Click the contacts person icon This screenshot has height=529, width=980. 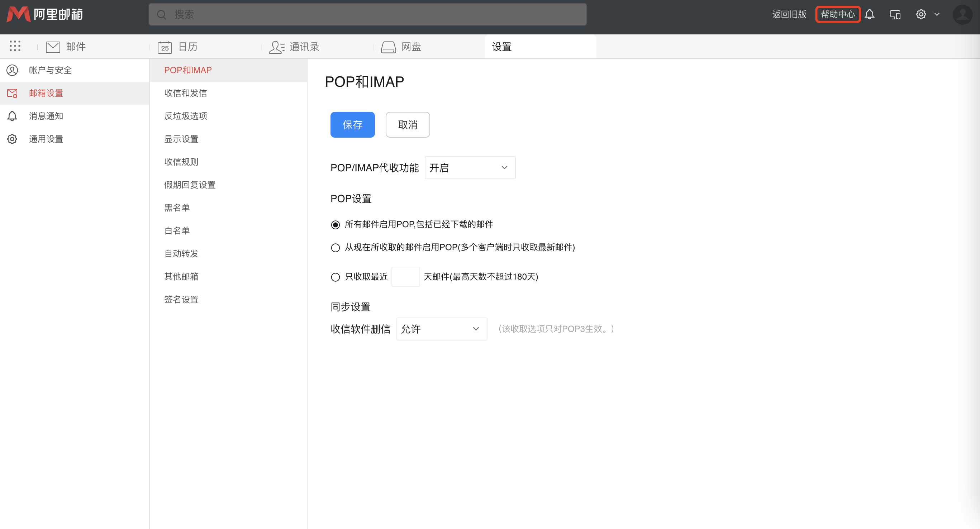tap(277, 47)
